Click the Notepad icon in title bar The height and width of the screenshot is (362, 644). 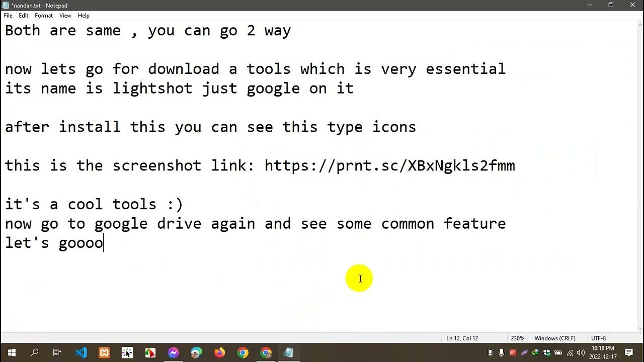pos(6,5)
